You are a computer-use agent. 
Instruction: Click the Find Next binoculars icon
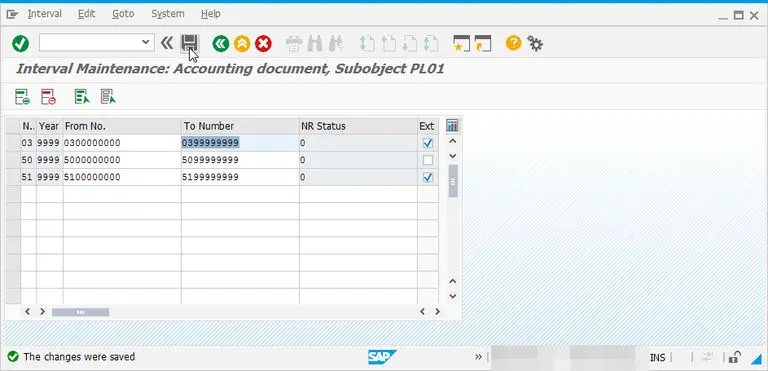(336, 44)
